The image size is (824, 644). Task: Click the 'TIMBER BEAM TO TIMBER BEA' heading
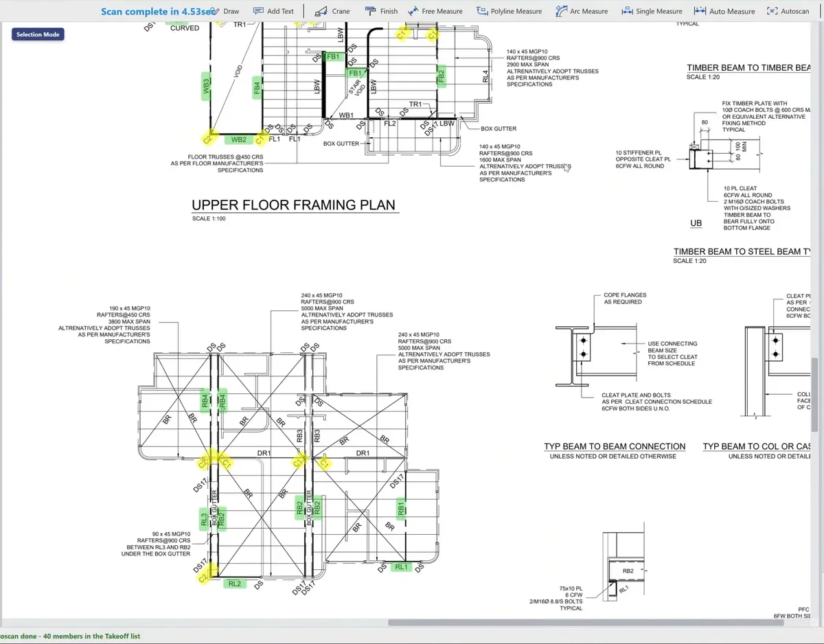click(x=749, y=68)
